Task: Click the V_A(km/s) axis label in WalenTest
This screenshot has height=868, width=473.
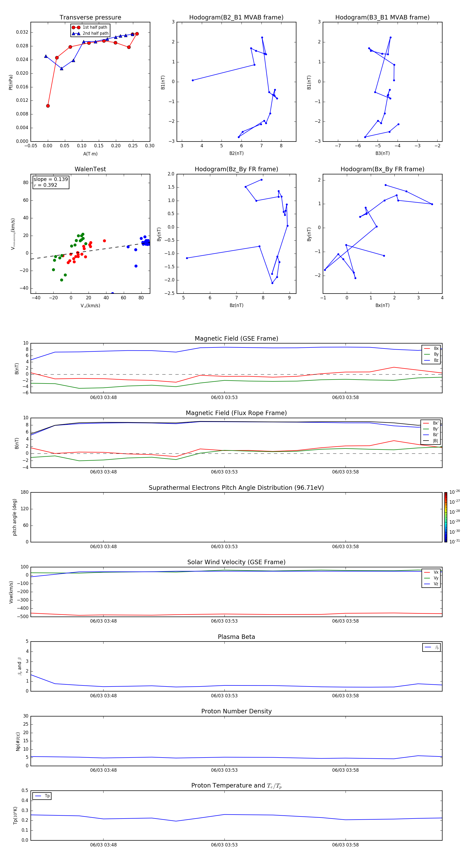Action: coord(90,306)
